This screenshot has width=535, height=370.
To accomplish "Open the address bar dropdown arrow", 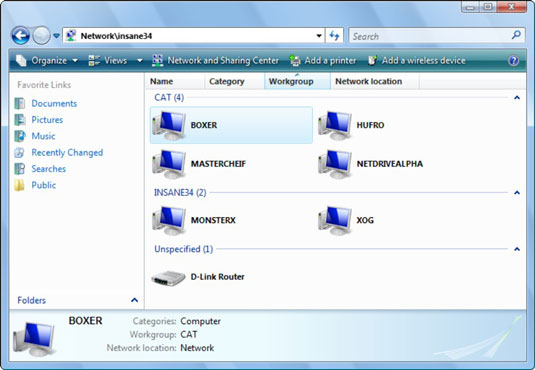I will click(x=319, y=35).
